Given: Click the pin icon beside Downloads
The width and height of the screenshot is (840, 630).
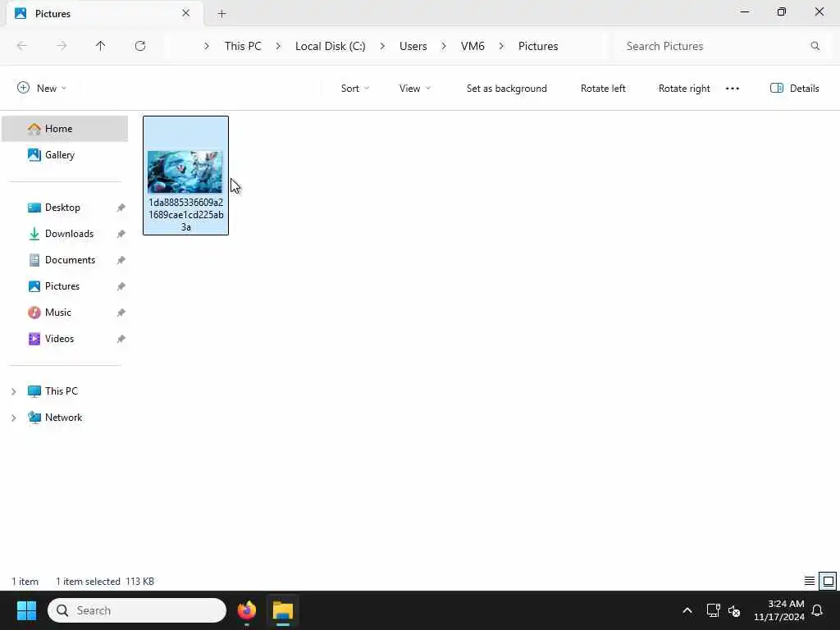Looking at the screenshot, I should 121,234.
